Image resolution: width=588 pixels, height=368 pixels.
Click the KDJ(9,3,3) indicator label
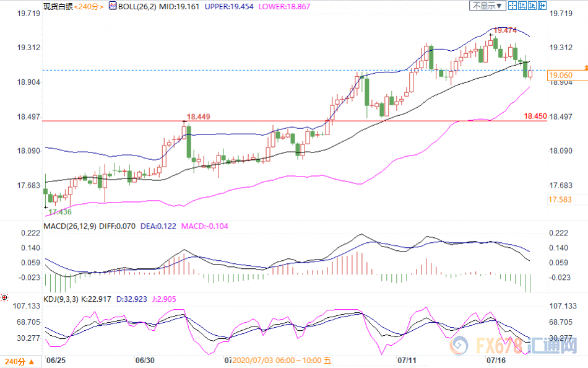[x=61, y=299]
